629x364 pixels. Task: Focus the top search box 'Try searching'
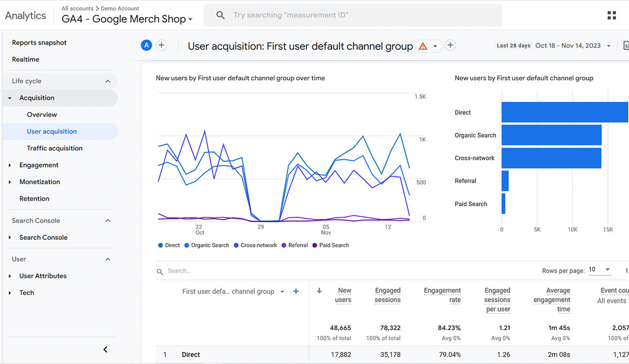coord(353,15)
